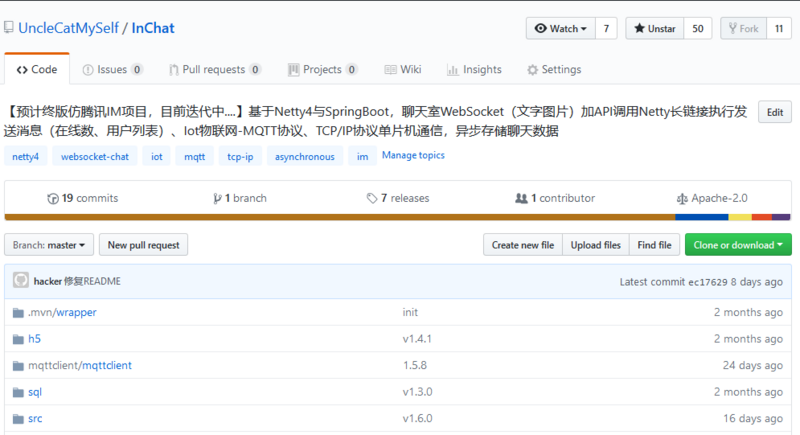Screen dimensions: 800x435
Task: Expand the Clone or download menu
Action: (x=738, y=245)
